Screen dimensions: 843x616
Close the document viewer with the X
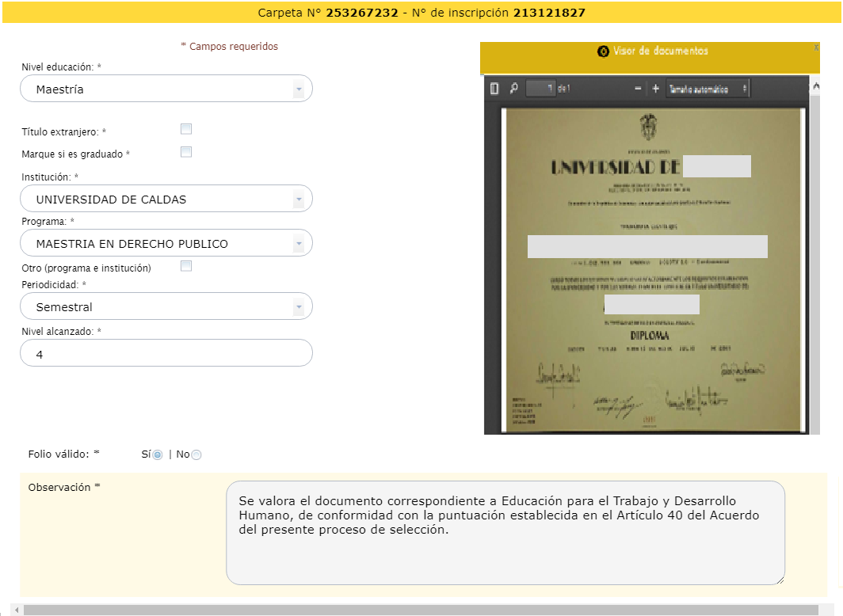coord(815,48)
